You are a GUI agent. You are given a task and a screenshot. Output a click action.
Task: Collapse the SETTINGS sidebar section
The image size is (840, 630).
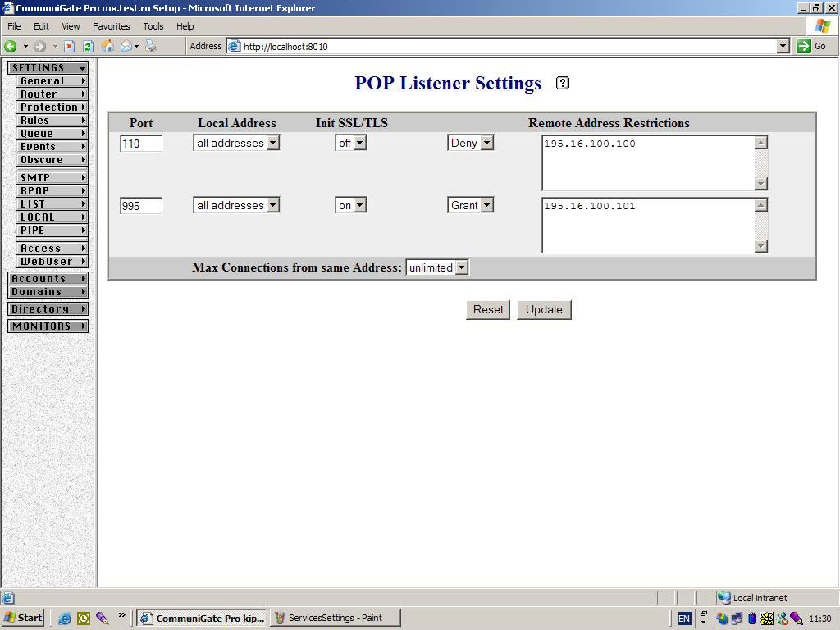[x=48, y=68]
